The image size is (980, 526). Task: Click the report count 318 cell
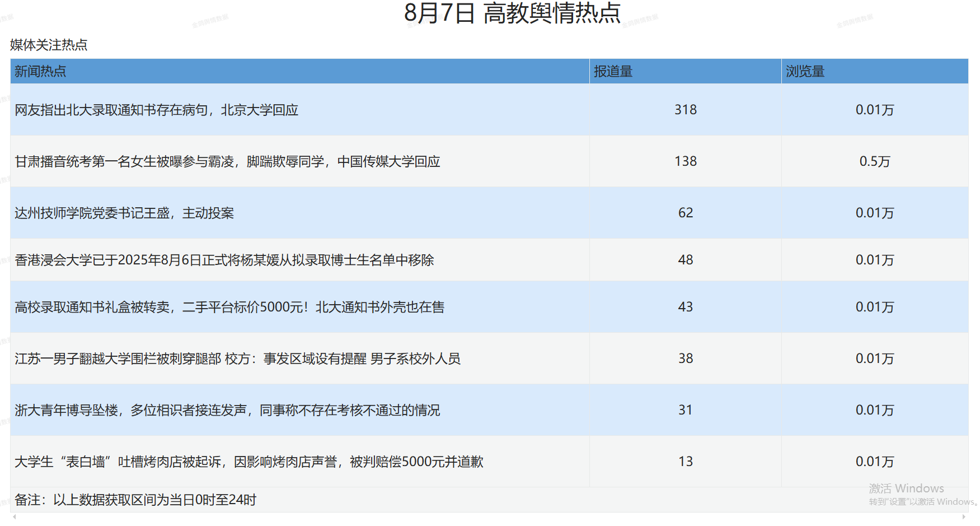click(685, 110)
